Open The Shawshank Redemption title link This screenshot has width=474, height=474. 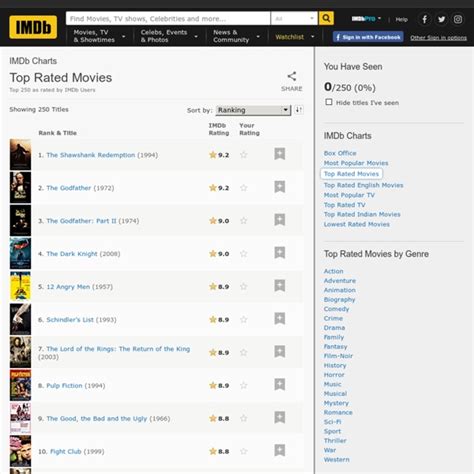91,155
